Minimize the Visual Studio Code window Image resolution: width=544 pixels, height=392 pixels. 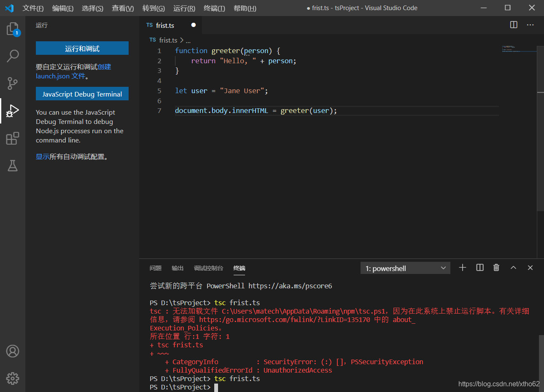click(x=484, y=8)
